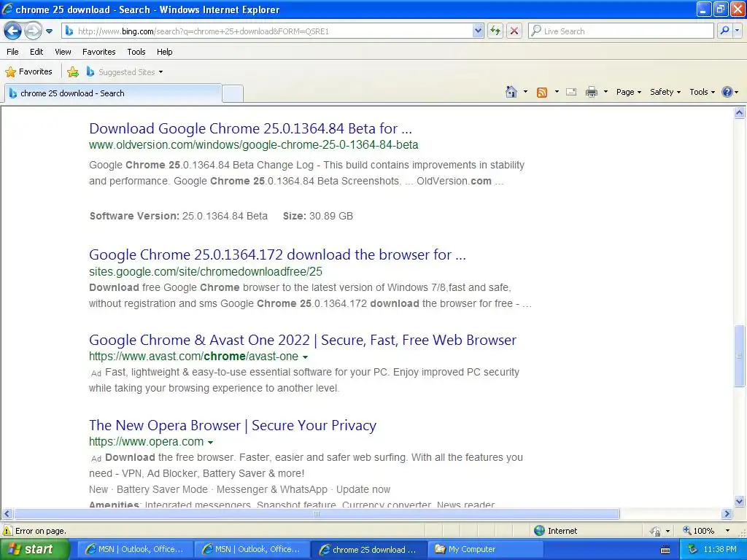Open the Tools menu in menu bar
This screenshot has height=560, width=747.
pyautogui.click(x=136, y=52)
